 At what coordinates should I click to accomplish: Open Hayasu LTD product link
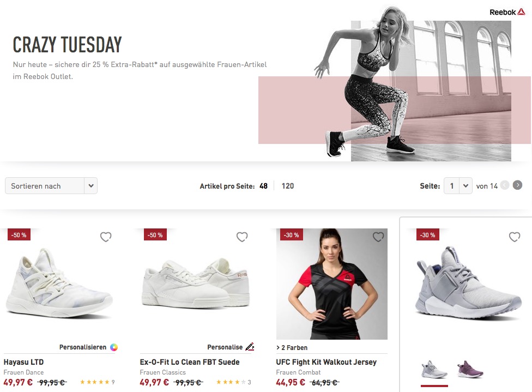point(24,362)
